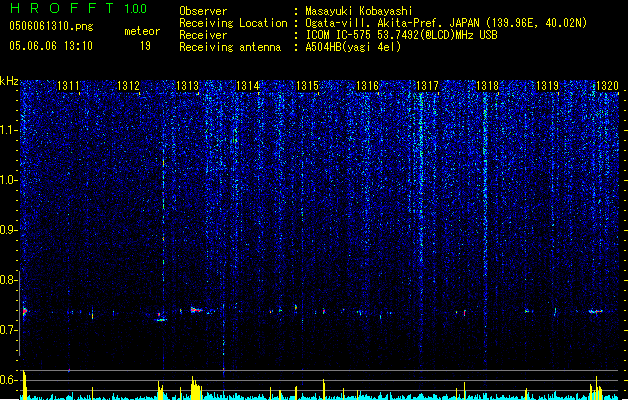The height and width of the screenshot is (400, 629).
Task: Click the 1.1 kHz frequency label
Action: (x=9, y=130)
